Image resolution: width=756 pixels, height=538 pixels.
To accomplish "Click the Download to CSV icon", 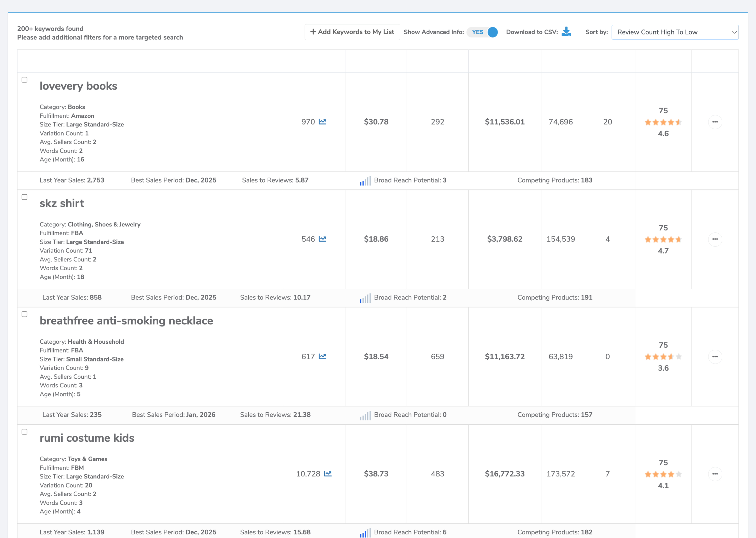I will [566, 32].
